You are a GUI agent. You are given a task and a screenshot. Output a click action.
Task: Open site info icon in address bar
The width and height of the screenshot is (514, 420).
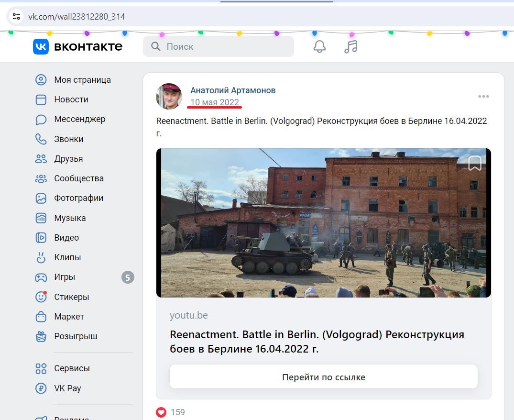(16, 16)
